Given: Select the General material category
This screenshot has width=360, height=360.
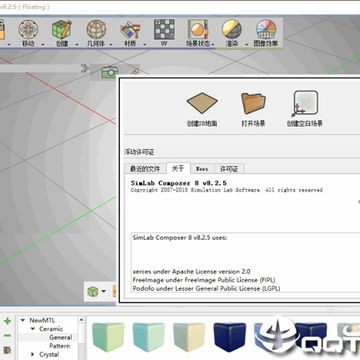Looking at the screenshot, I should point(61,337).
